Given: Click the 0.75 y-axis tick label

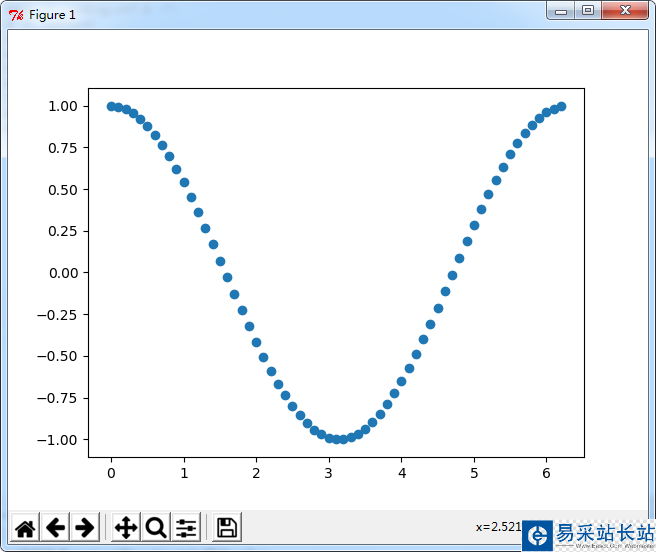Looking at the screenshot, I should pyautogui.click(x=63, y=148).
